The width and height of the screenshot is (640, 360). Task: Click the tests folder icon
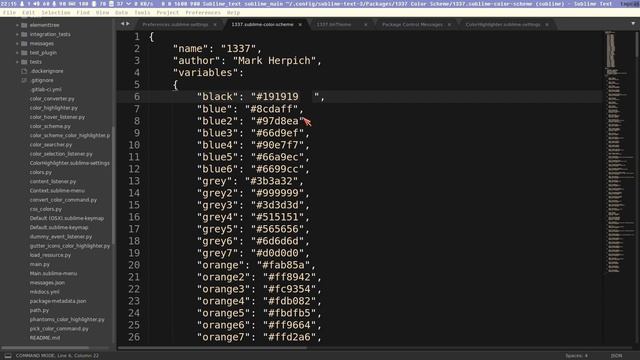(24, 62)
